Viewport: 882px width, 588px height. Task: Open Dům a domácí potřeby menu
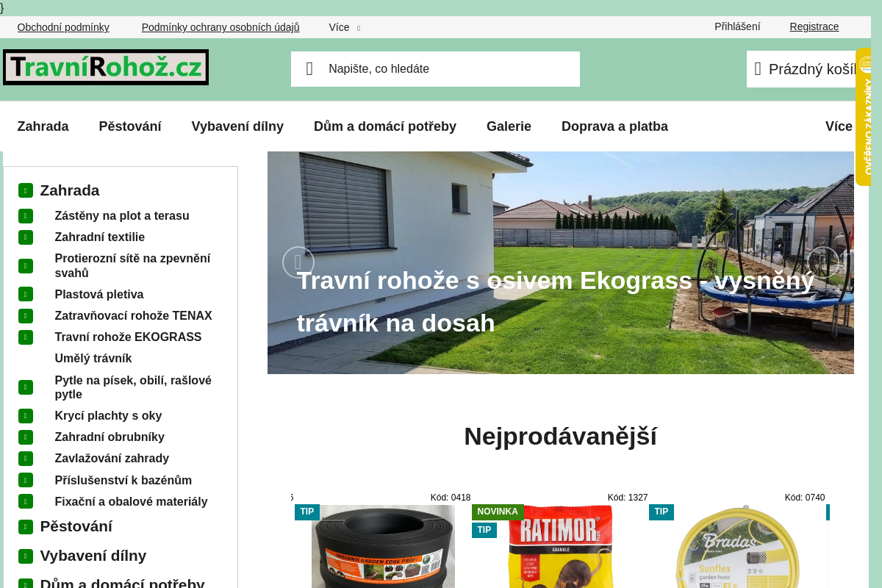click(385, 126)
